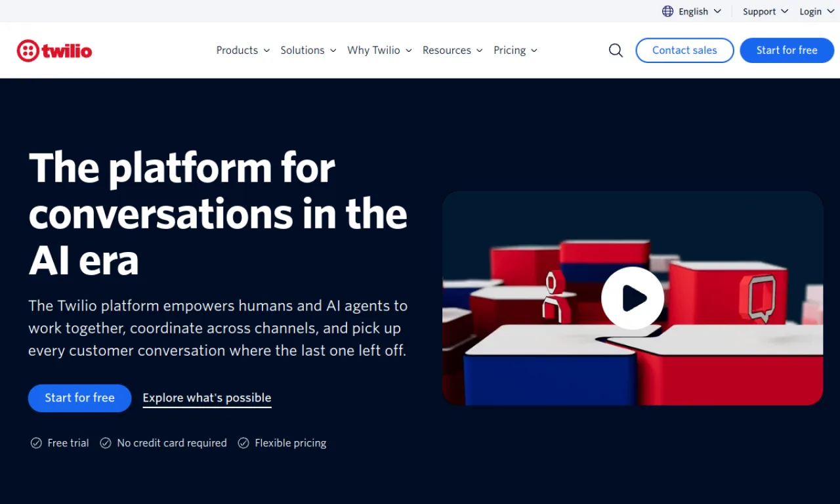Viewport: 840px width, 504px height.
Task: Click Start for free in header
Action: tap(787, 51)
